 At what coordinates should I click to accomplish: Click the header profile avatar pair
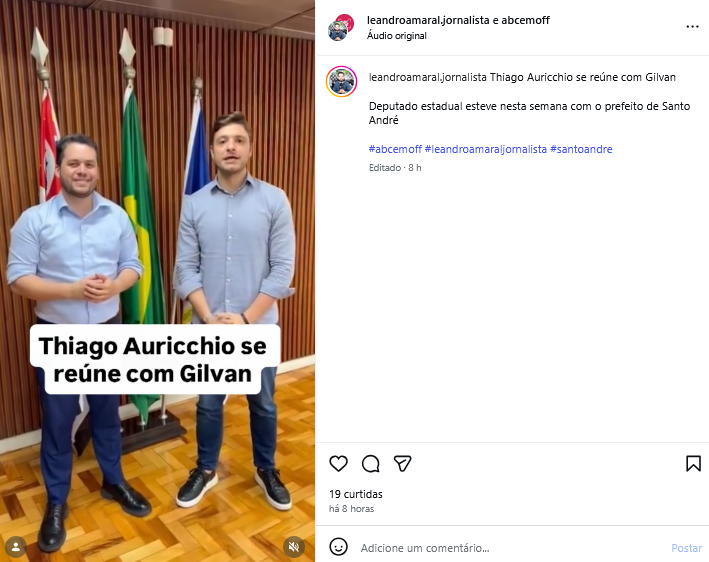pyautogui.click(x=341, y=27)
